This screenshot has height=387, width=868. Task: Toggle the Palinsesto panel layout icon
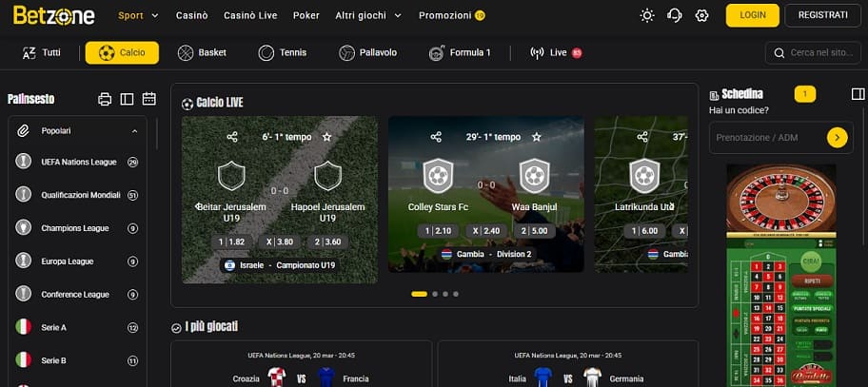127,99
